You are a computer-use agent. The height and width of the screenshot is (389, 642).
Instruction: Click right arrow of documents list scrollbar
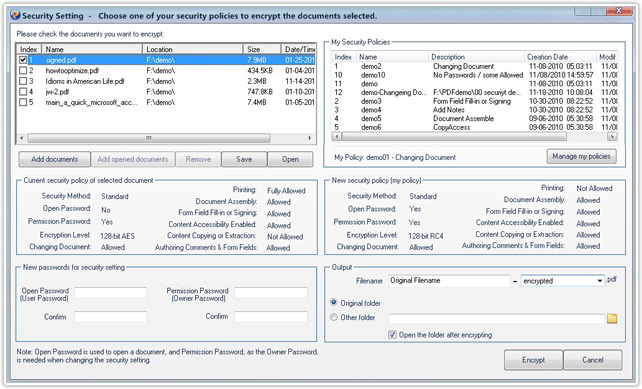pyautogui.click(x=310, y=138)
